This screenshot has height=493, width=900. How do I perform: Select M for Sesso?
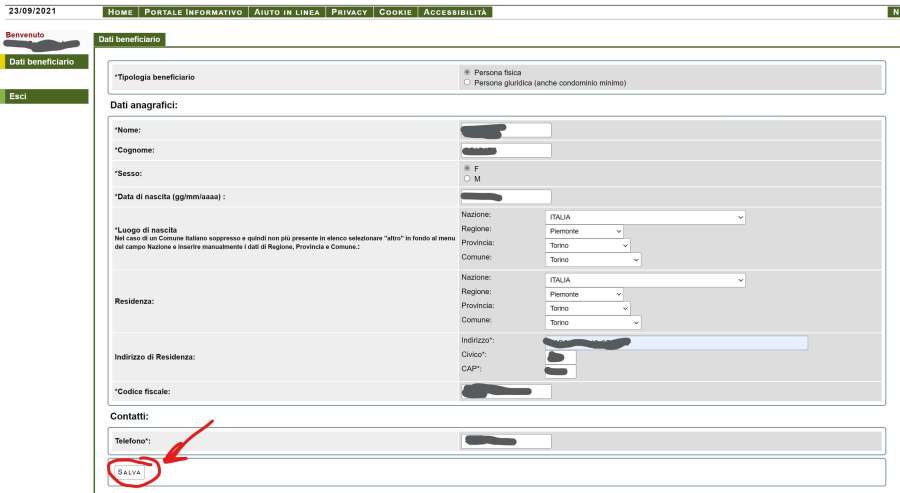coord(467,179)
